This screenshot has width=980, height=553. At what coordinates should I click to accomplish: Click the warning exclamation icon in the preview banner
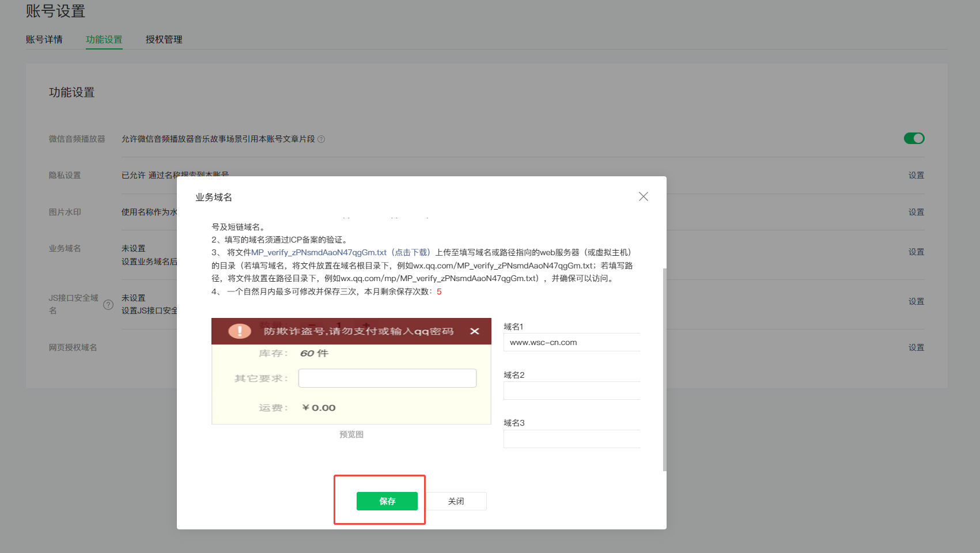click(x=240, y=331)
